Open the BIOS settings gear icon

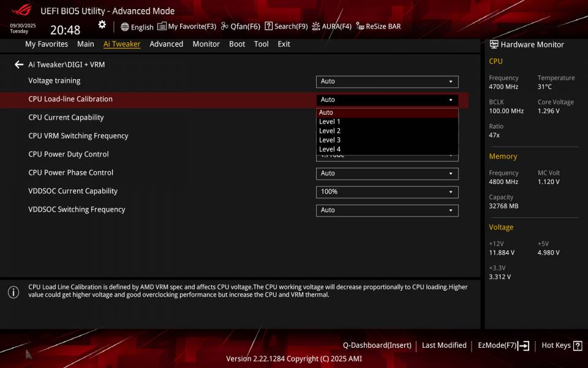coord(102,24)
